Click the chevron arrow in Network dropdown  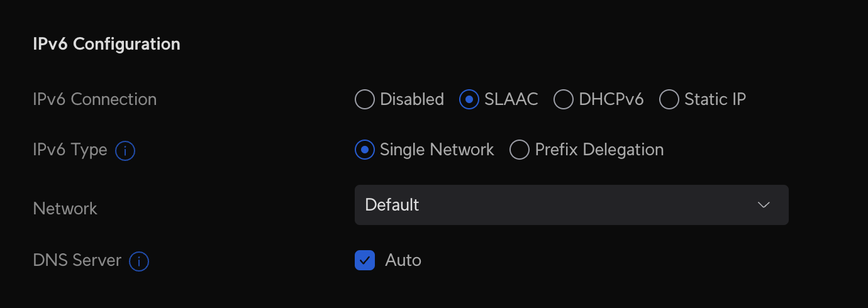point(764,205)
